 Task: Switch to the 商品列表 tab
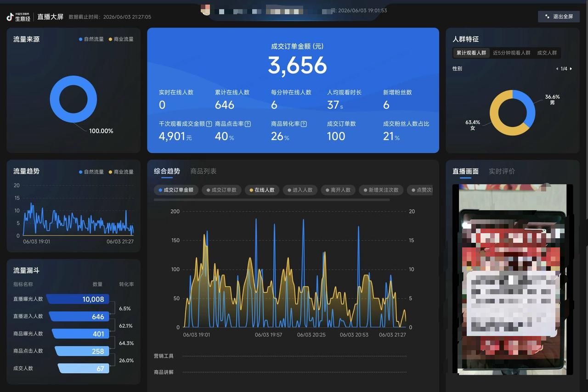[204, 171]
